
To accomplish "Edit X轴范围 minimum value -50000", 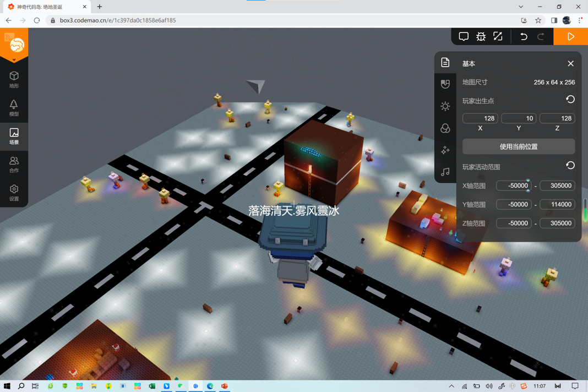I will (x=514, y=186).
